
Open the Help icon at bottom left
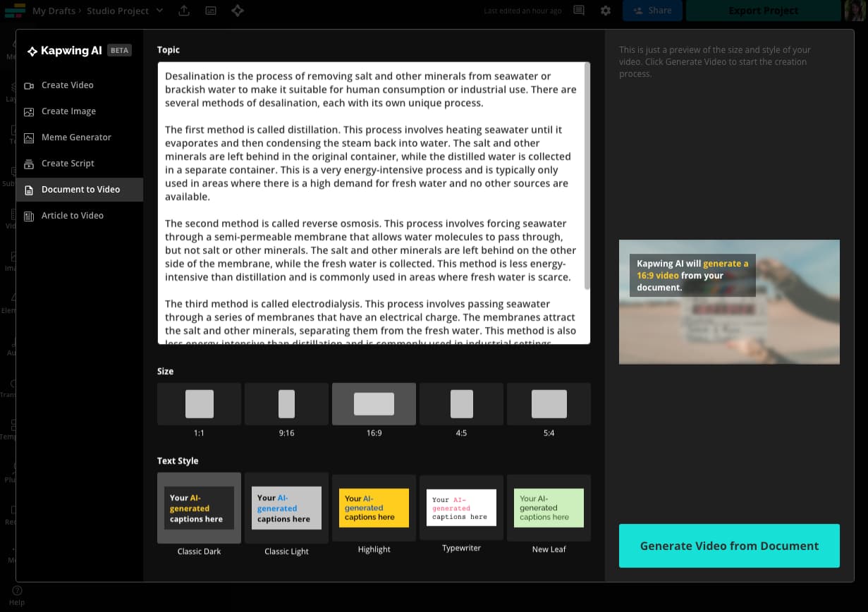click(x=17, y=596)
